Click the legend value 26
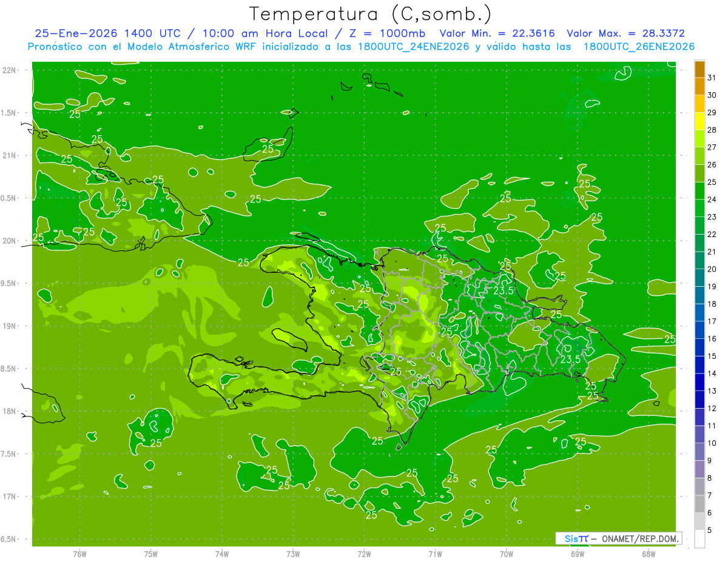The width and height of the screenshot is (728, 562). (x=712, y=165)
